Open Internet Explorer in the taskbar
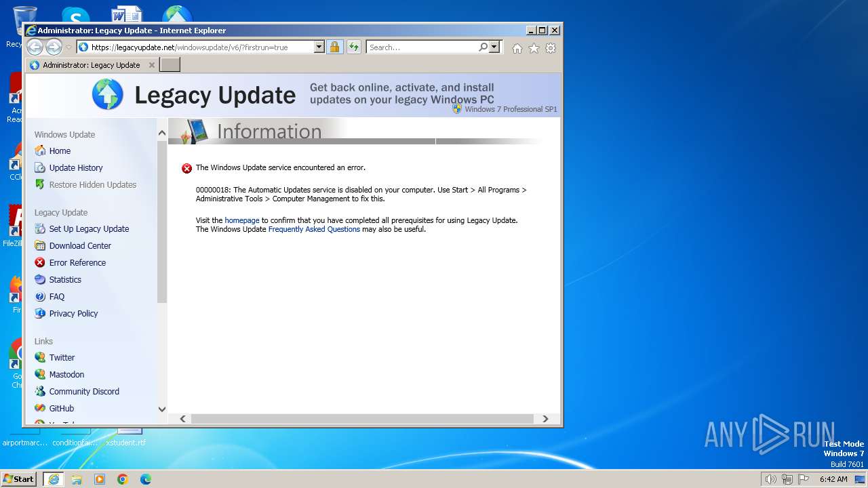The width and height of the screenshot is (868, 488). (54, 479)
